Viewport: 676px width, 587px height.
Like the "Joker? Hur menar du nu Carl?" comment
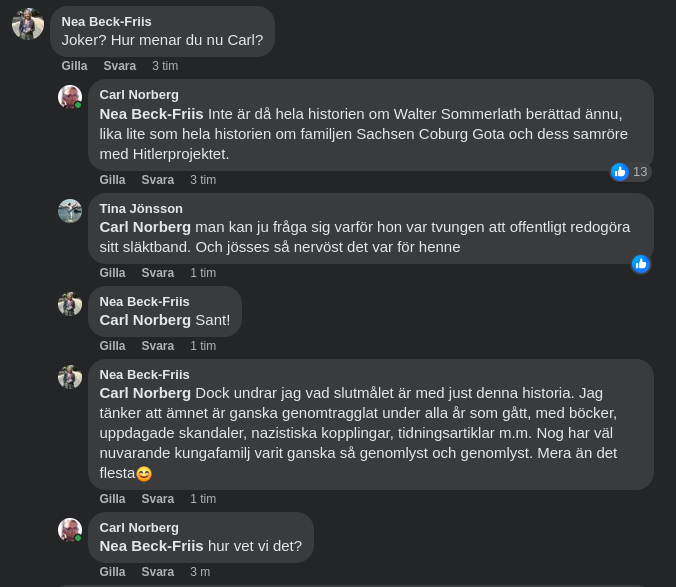(74, 66)
